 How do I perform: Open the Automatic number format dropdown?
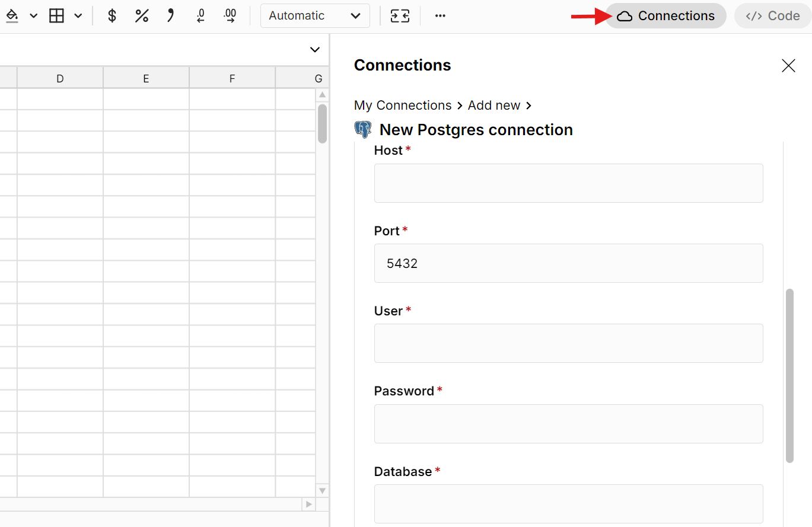click(x=315, y=15)
